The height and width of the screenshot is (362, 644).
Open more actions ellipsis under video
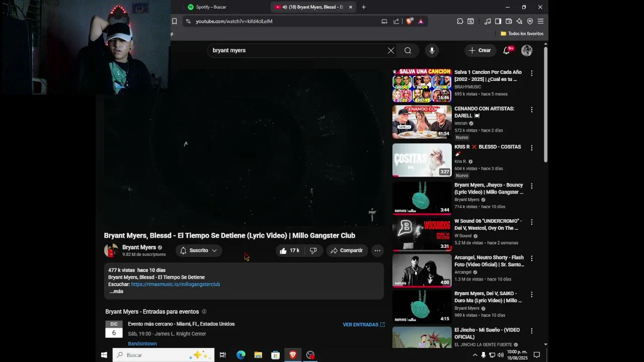tap(377, 250)
